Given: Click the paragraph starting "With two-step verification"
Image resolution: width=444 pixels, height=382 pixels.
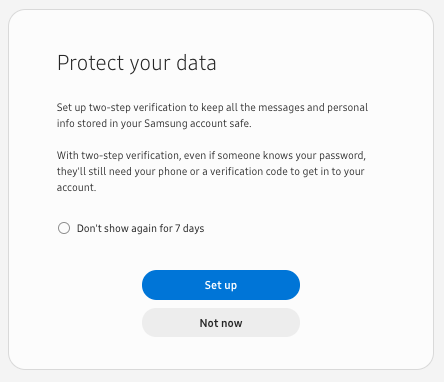Looking at the screenshot, I should pos(211,171).
